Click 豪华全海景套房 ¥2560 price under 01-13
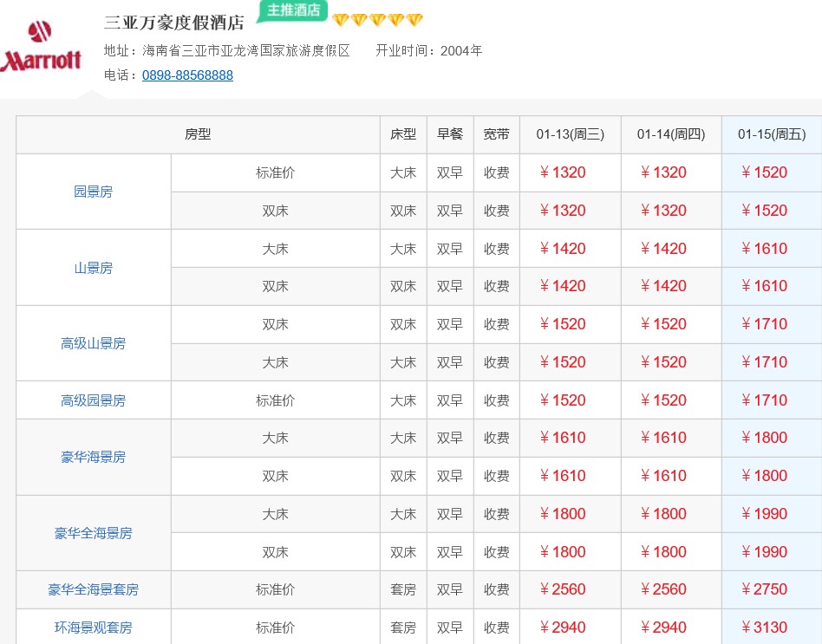This screenshot has height=644, width=822. click(x=563, y=589)
